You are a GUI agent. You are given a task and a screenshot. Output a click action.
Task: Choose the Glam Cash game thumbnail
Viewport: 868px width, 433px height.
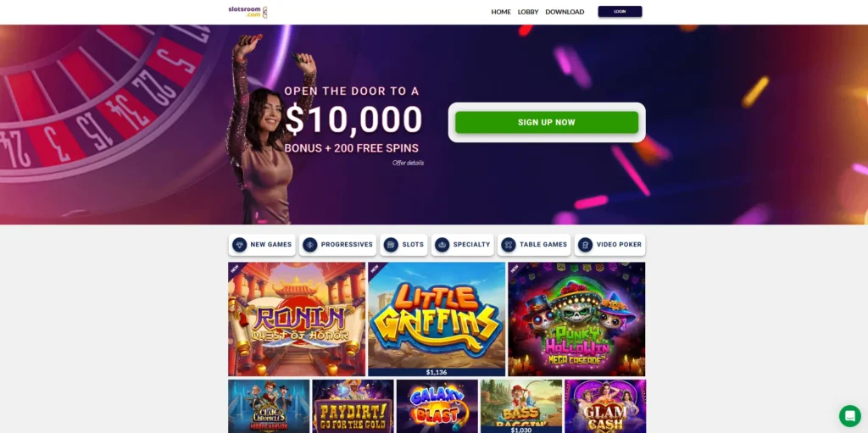(605, 406)
